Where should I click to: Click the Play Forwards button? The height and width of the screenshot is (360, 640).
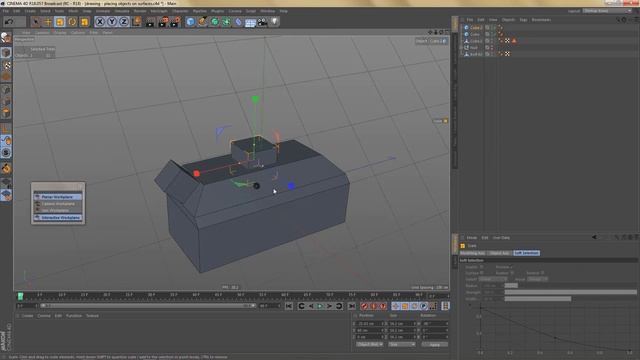(320, 306)
